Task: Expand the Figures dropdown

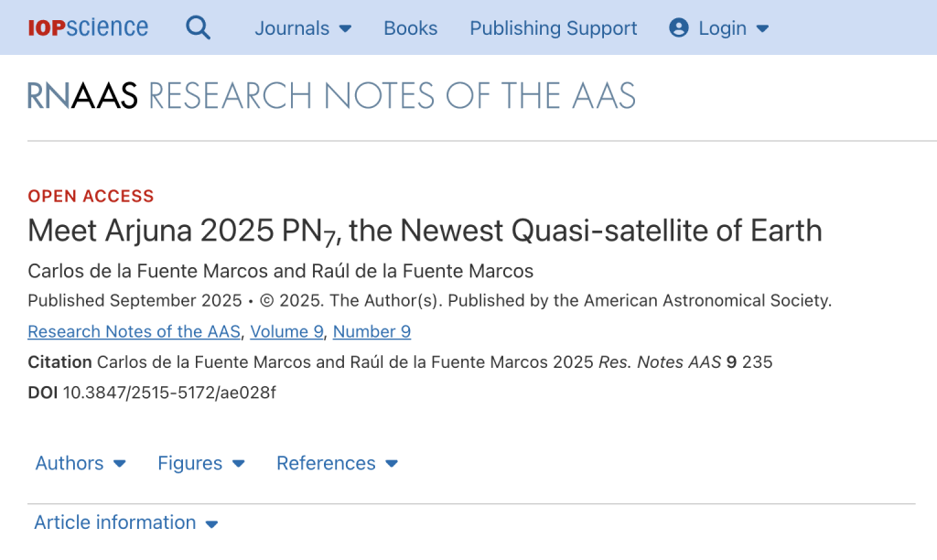Action: coord(201,463)
